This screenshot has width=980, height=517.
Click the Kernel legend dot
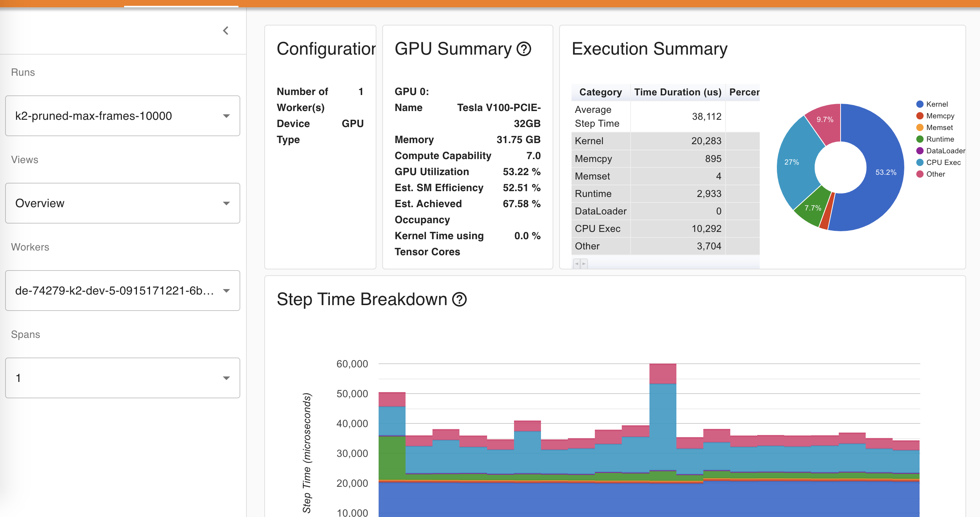coord(920,104)
